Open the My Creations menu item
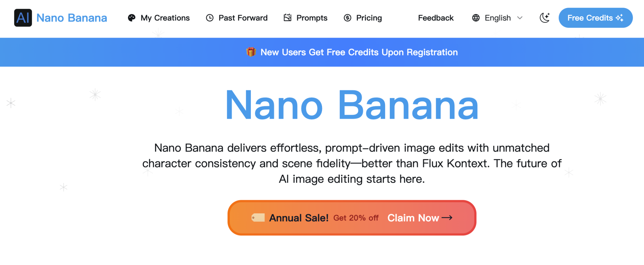 pos(165,18)
